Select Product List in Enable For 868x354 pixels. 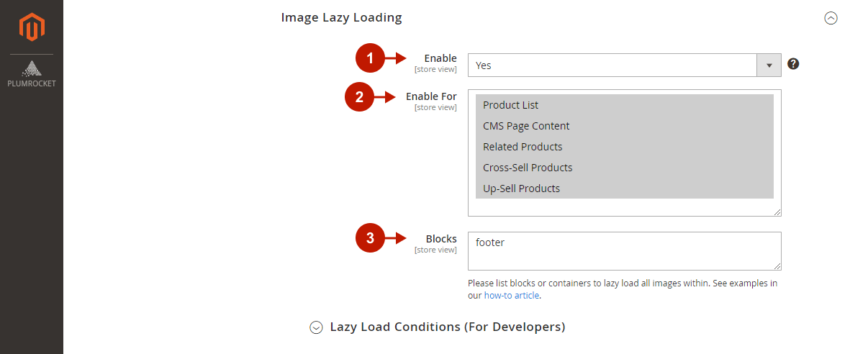[x=510, y=105]
